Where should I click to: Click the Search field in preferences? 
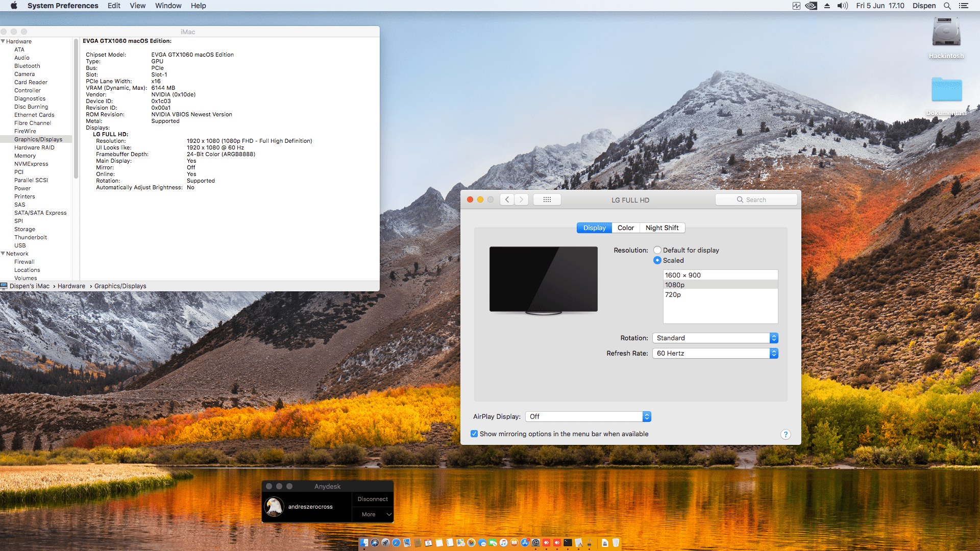click(756, 199)
